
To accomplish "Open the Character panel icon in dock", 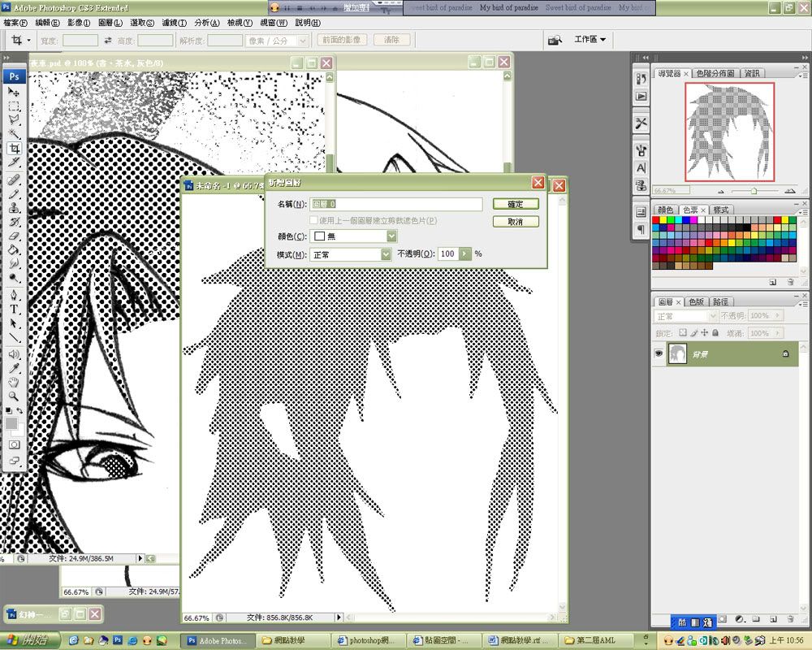I will 641,168.
